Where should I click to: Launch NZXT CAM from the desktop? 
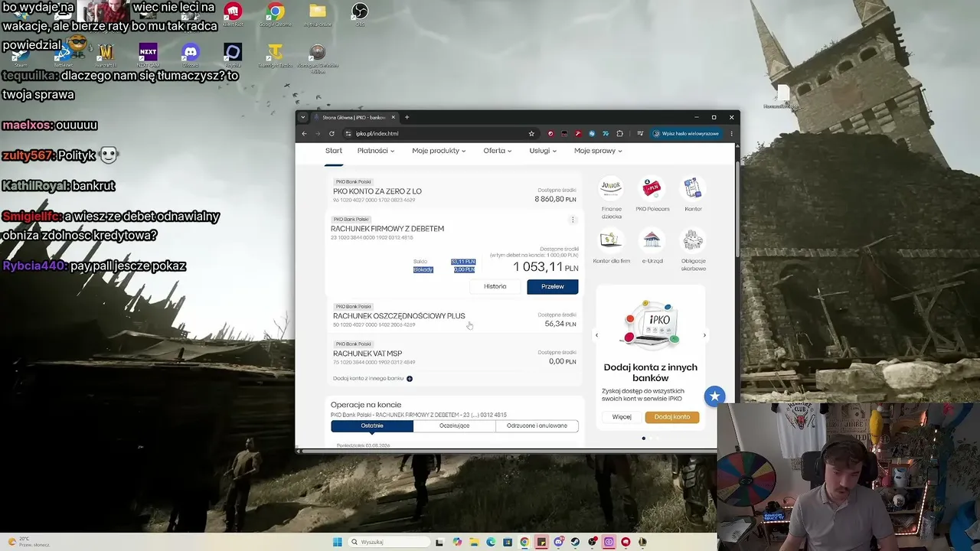click(148, 55)
